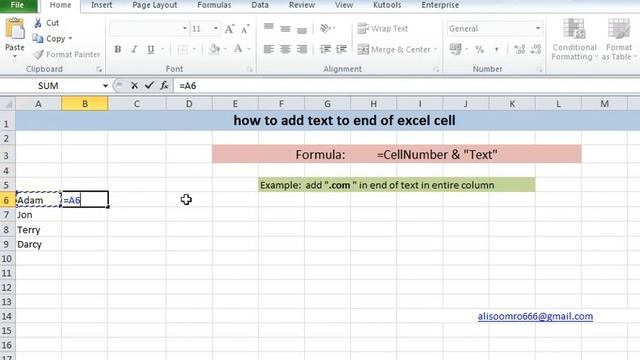
Task: Toggle Align Text Right
Action: (x=302, y=49)
